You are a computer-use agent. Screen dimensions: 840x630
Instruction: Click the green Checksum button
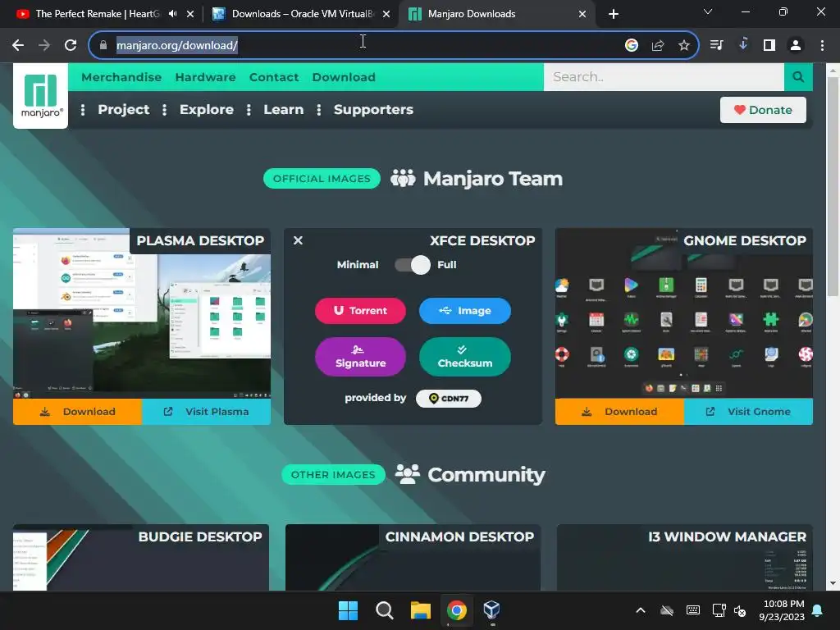[464, 357]
